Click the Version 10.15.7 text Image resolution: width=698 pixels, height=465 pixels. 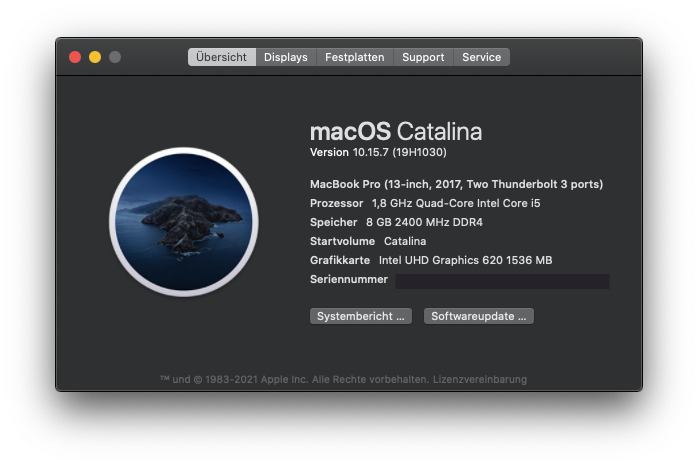pos(378,152)
